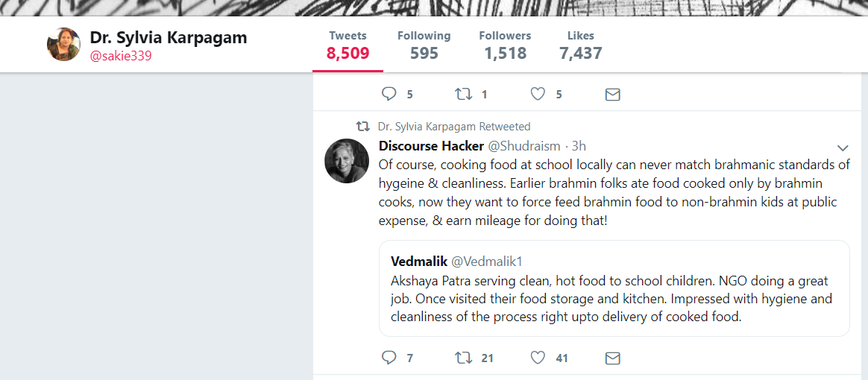The width and height of the screenshot is (868, 380).
Task: Show the Likes tab
Action: (x=580, y=45)
